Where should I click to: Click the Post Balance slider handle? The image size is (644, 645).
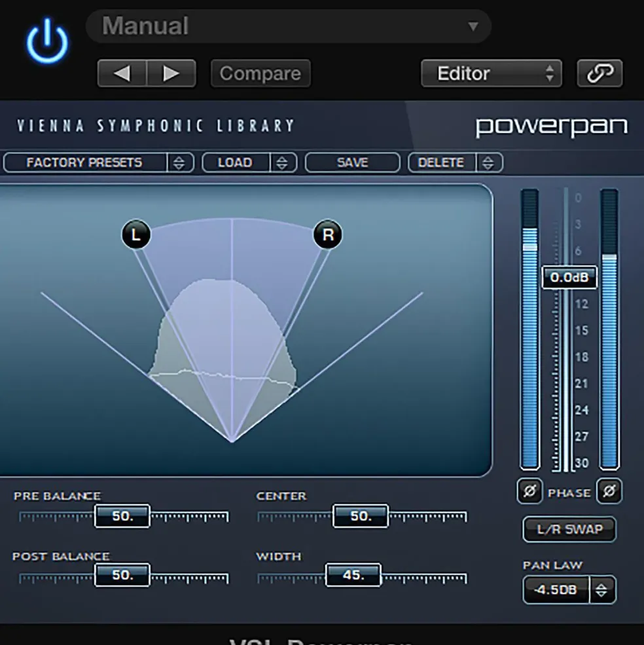(x=122, y=575)
